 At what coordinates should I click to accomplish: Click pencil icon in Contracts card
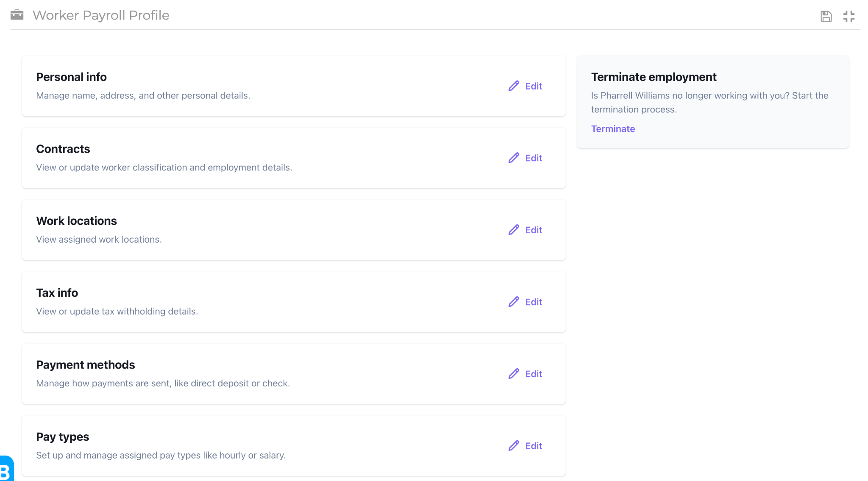click(x=514, y=158)
